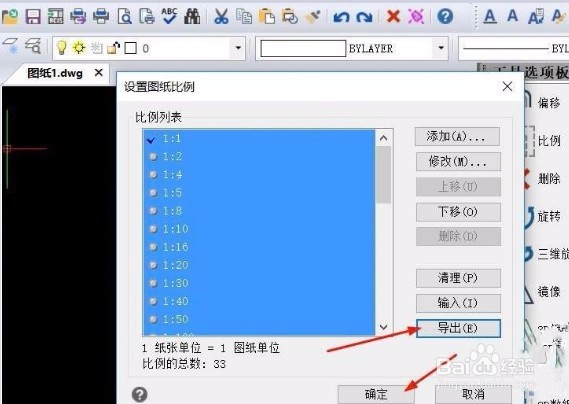Select the 1:20 scale entry
Image resolution: width=569 pixels, height=404 pixels.
click(x=259, y=265)
